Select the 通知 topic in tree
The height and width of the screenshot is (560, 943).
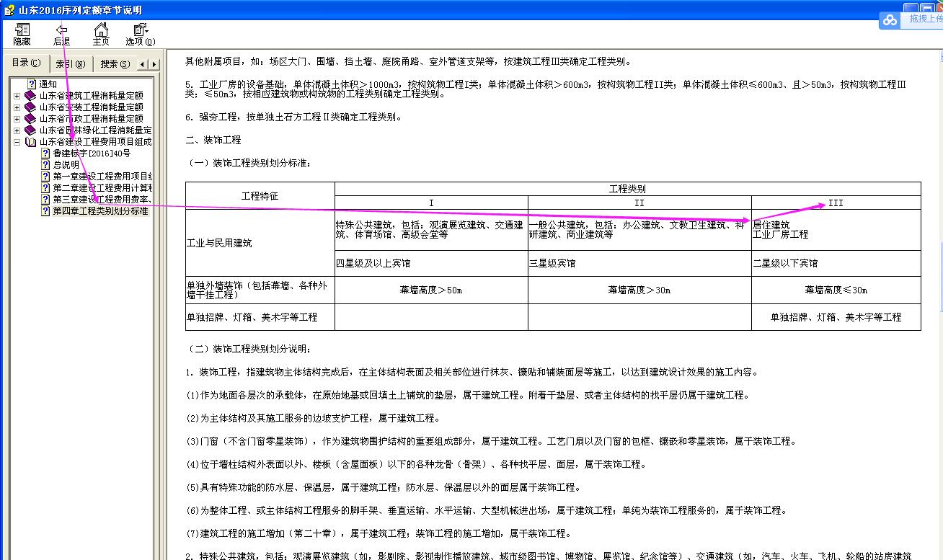(48, 84)
